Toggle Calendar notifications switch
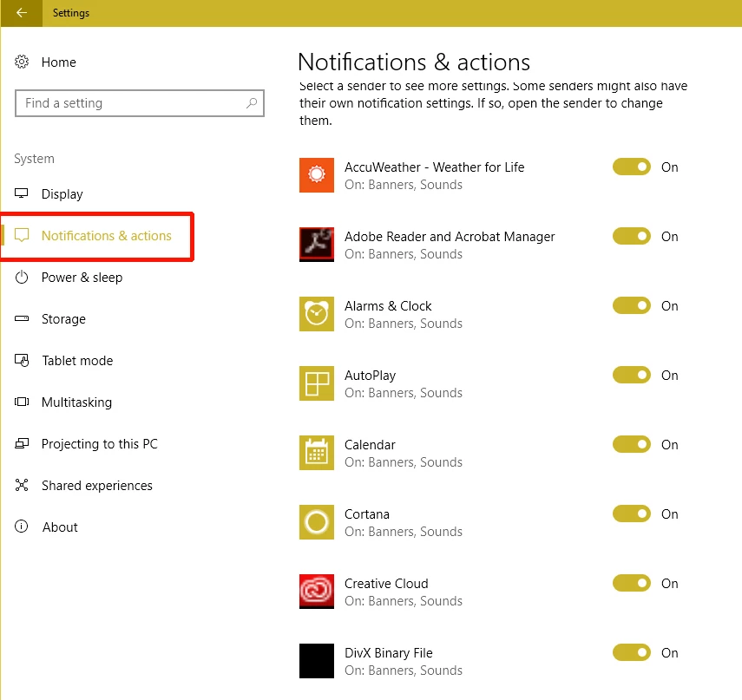The height and width of the screenshot is (700, 742). point(632,444)
